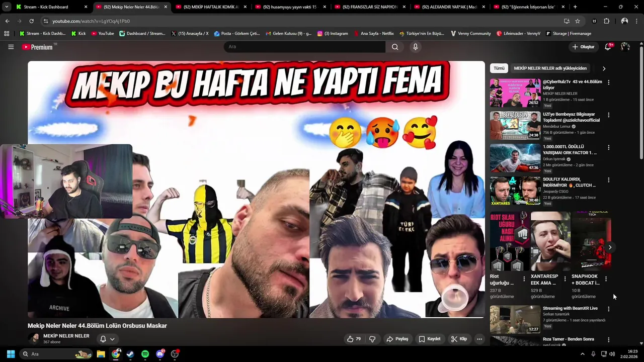The width and height of the screenshot is (644, 362).
Task: Open the Chrome three-dot menu
Action: (637, 21)
